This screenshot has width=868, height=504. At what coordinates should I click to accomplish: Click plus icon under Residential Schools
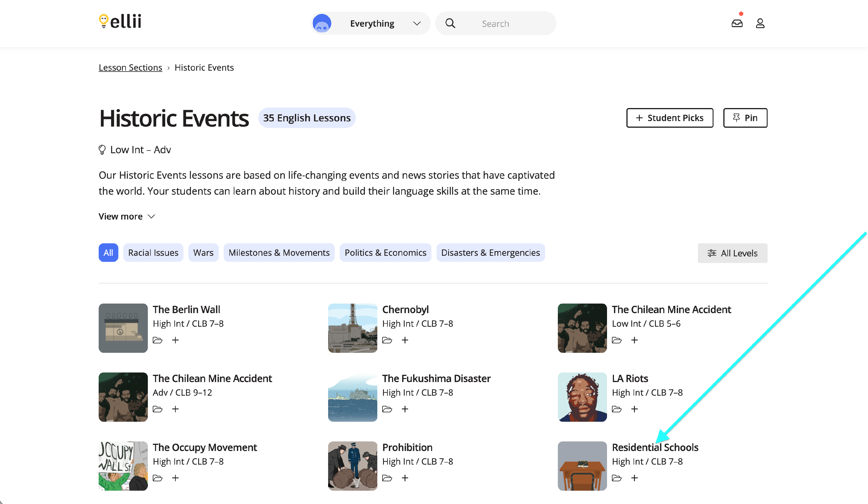635,478
